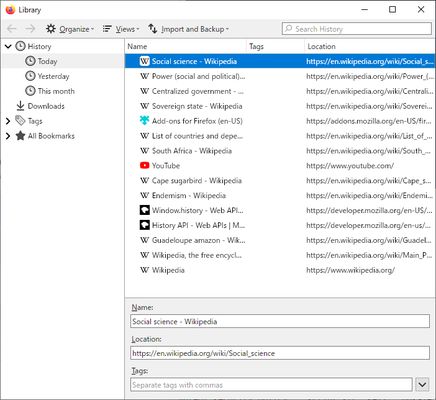Click the Wikipedia favicon beside Cape sugarbird
The height and width of the screenshot is (400, 436).
[144, 180]
